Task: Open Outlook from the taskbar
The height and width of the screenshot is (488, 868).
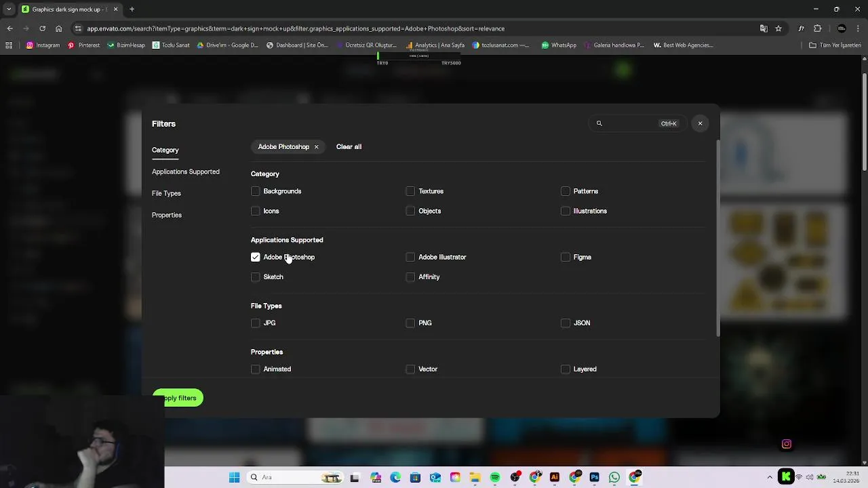Action: 435,477
